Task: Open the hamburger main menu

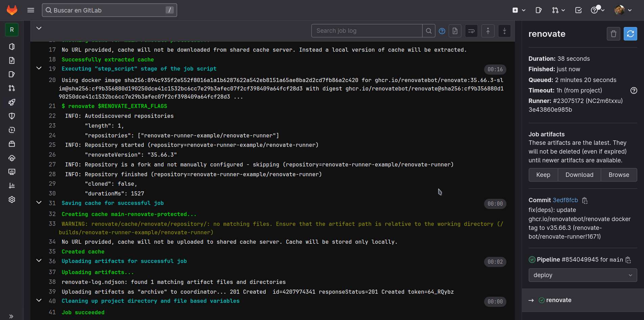Action: [31, 10]
